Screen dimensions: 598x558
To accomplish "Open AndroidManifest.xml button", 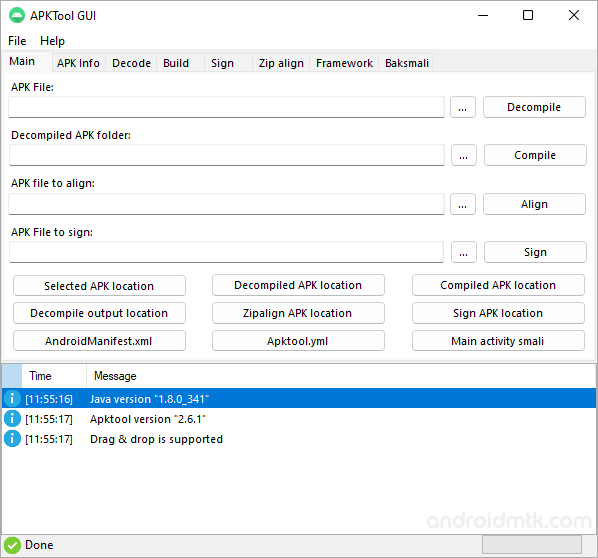I will coord(99,341).
